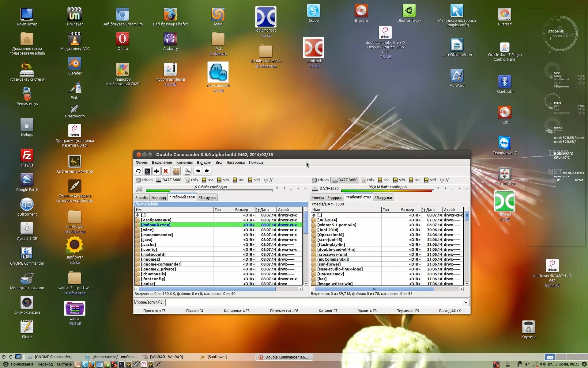Viewport: 588px width, 368px height.
Task: Click the left arrow toolbar icon
Action: coord(198,171)
